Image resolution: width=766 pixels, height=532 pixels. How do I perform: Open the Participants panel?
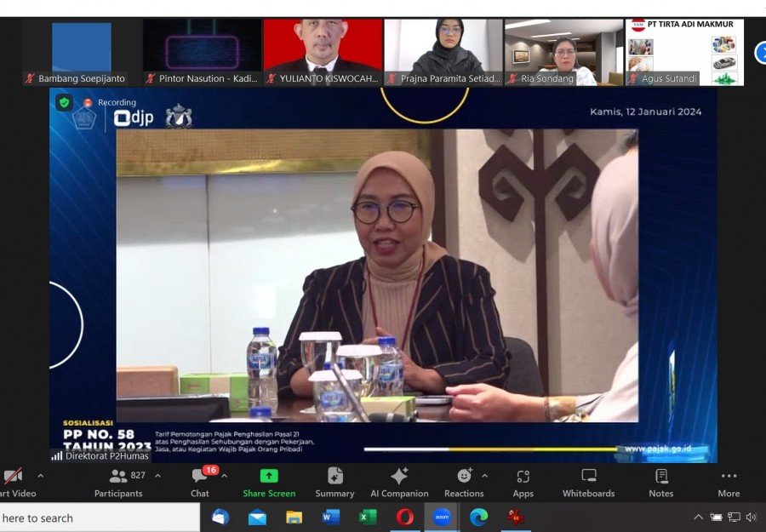(118, 482)
